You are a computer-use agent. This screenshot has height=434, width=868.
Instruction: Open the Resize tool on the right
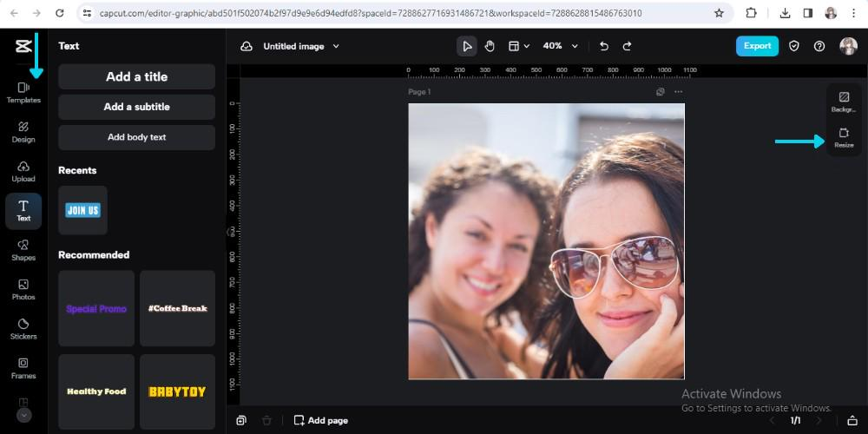point(844,138)
